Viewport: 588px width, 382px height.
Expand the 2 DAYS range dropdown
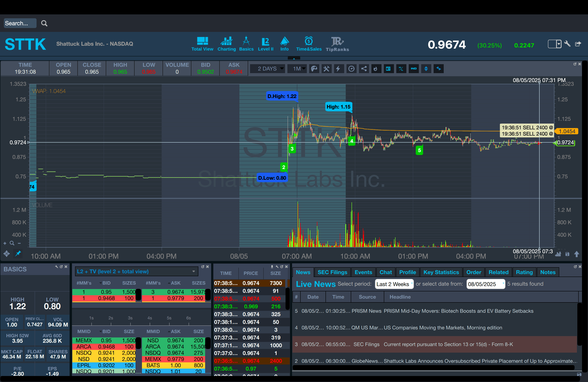tap(268, 69)
